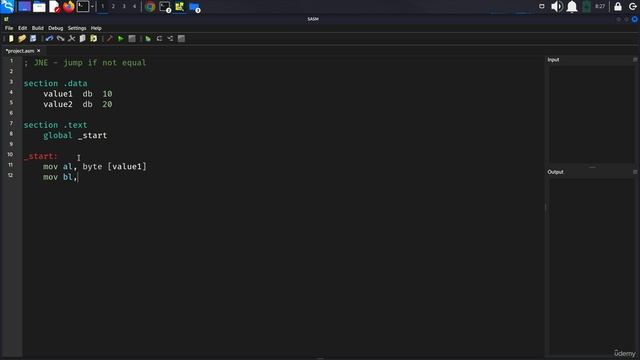
Task: Open the file manager panel launcher
Action: tap(39, 7)
